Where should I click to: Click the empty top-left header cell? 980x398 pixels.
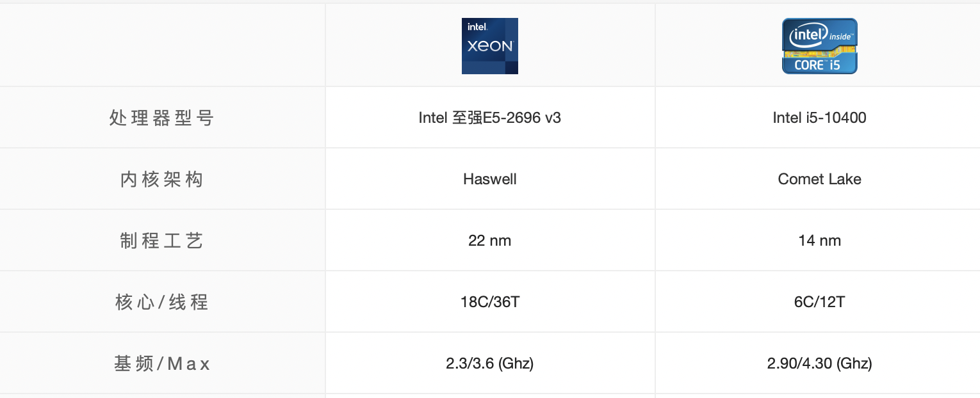[161, 45]
